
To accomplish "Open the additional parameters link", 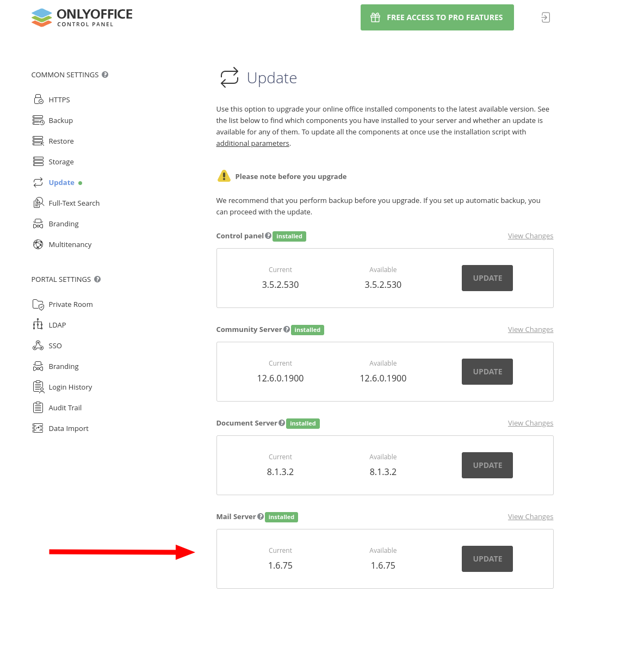I will (252, 143).
